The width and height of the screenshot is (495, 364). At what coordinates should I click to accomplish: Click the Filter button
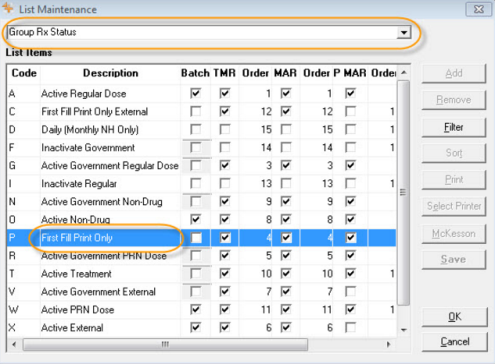[454, 127]
